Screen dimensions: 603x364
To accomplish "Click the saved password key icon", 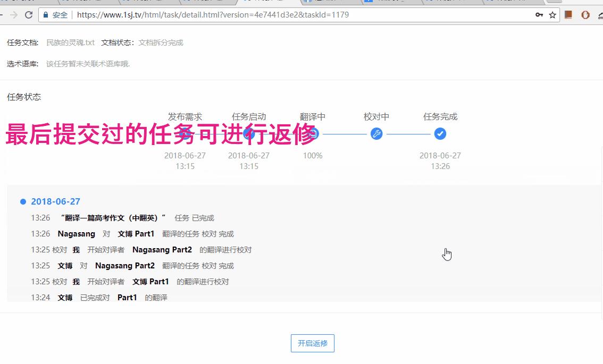I will coord(539,15).
